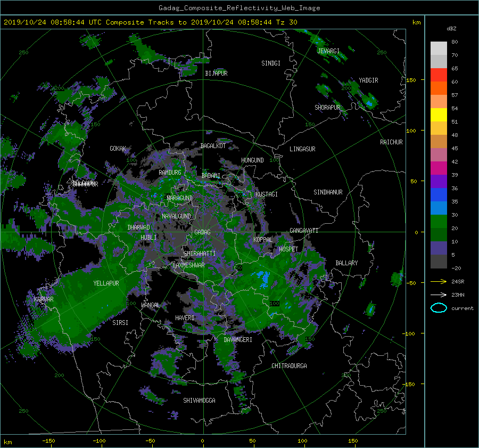Click the yellow 24SR arrow legend icon
This screenshot has height=448, width=479.
(x=439, y=281)
